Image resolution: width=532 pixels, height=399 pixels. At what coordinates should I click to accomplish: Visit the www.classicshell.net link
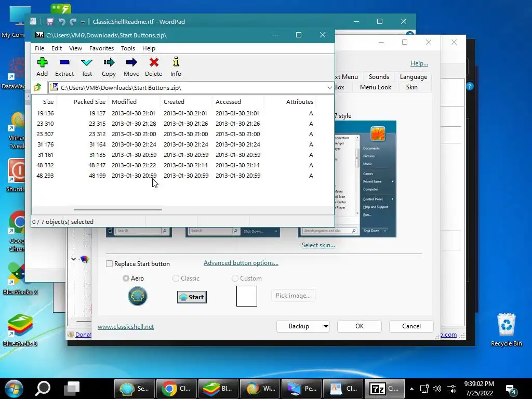(126, 327)
